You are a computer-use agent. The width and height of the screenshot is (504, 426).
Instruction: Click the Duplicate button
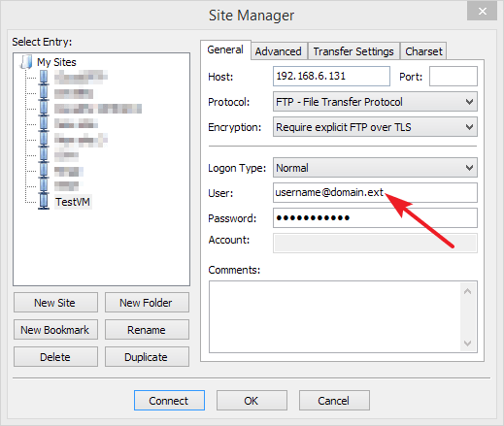click(147, 357)
